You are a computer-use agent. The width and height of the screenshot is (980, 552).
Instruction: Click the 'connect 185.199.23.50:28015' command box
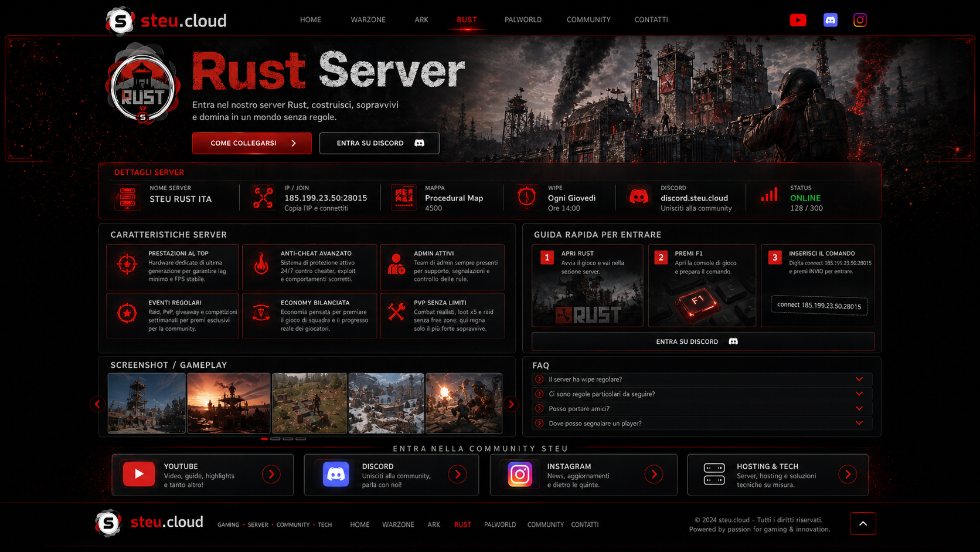coord(819,305)
